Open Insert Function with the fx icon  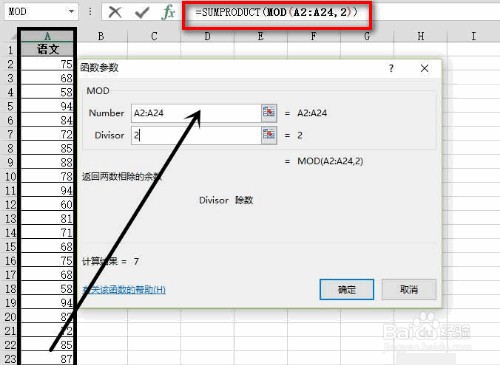[x=168, y=12]
